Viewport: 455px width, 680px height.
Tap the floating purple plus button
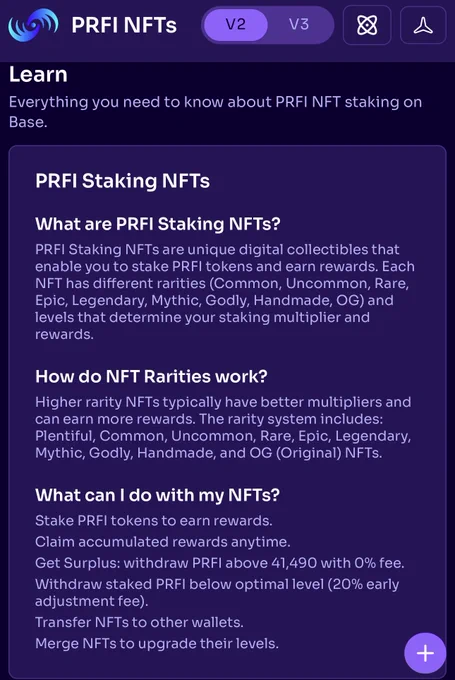pyautogui.click(x=425, y=653)
